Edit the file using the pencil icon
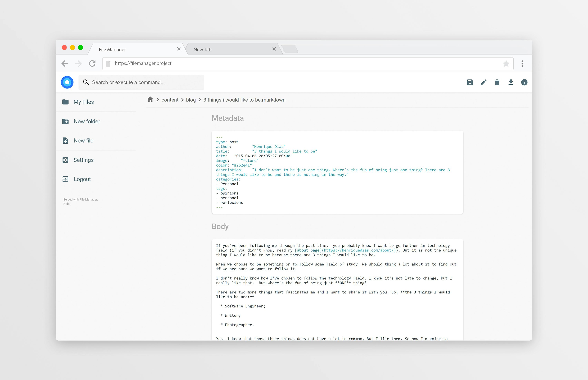Screen dimensions: 588x380 484,82
